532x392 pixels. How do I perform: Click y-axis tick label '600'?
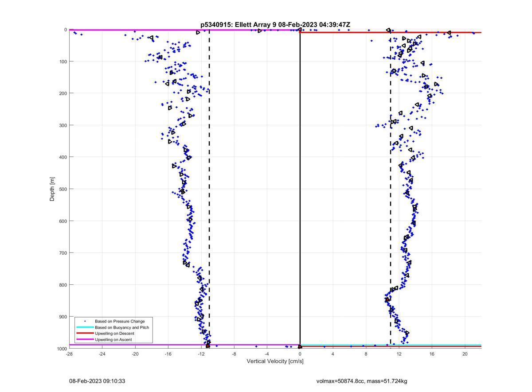[x=63, y=221]
